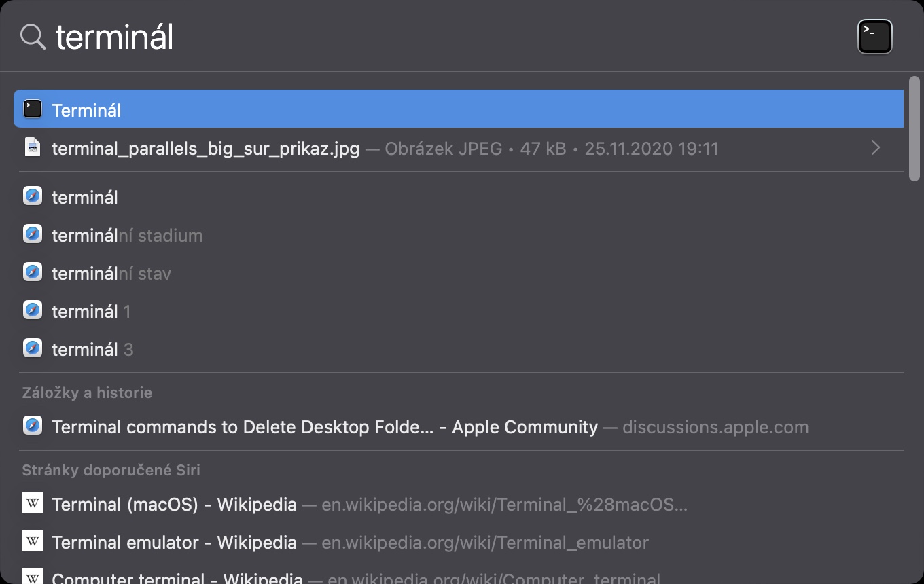Select the 'terminál 3' search suggestion
The width and height of the screenshot is (924, 584).
tap(92, 350)
